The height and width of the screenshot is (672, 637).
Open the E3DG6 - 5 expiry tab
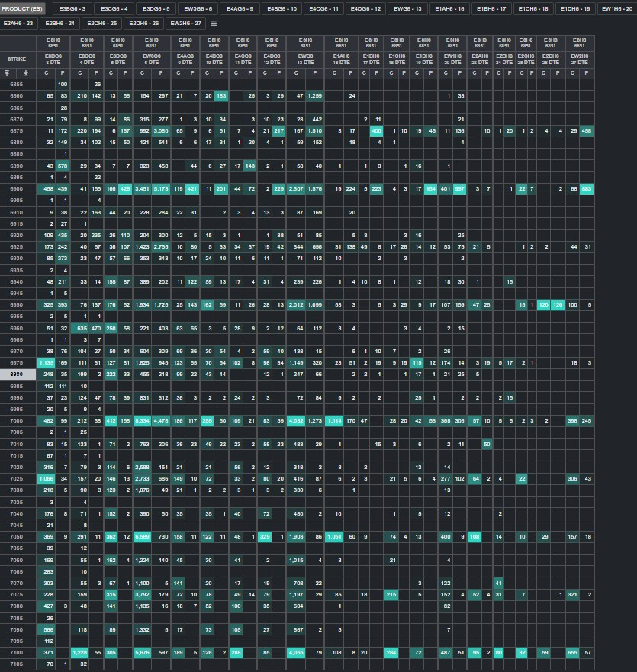tap(156, 8)
